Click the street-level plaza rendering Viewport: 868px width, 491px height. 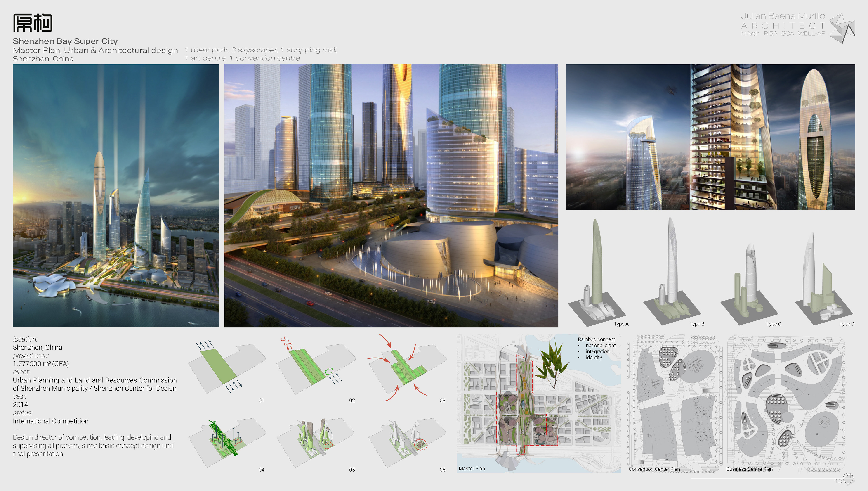click(x=391, y=196)
